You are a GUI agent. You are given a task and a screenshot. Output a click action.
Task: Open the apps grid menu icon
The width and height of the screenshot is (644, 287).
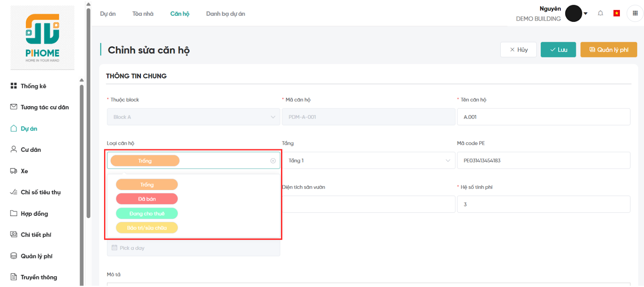click(635, 13)
